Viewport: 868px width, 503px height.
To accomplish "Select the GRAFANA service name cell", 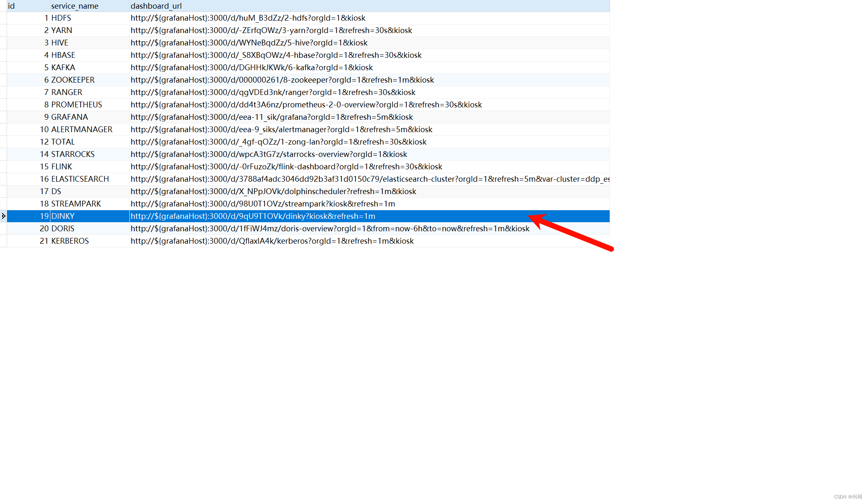I will coord(69,117).
